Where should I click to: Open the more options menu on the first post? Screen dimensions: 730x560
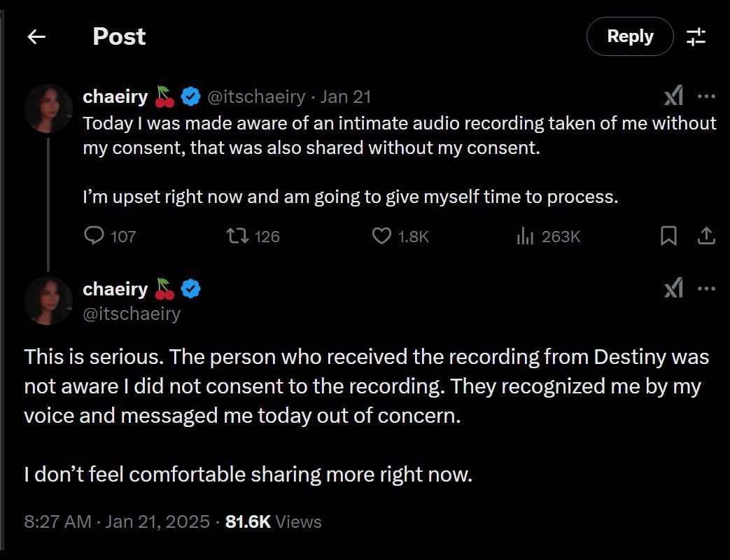[x=707, y=97]
